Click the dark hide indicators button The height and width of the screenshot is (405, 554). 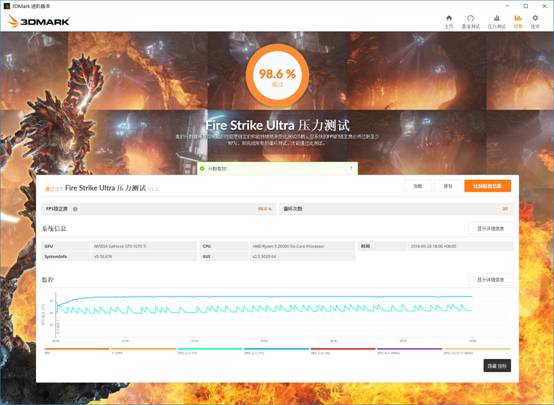tap(497, 366)
